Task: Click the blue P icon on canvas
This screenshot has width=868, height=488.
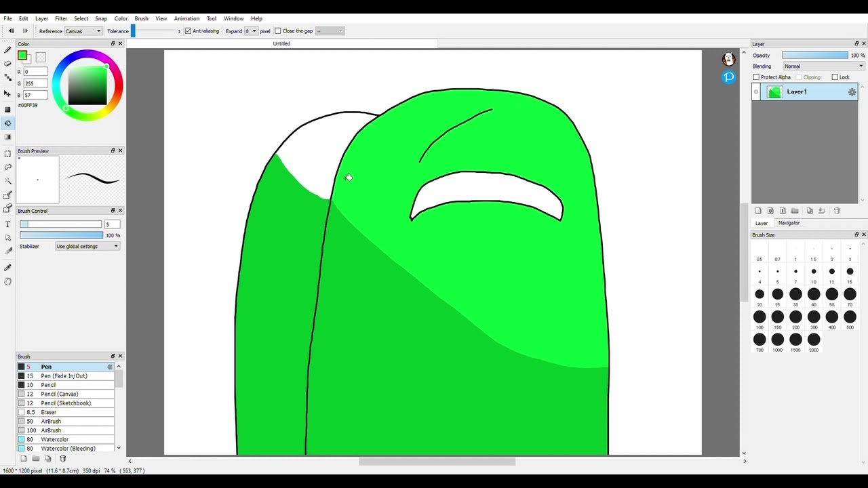Action: click(728, 77)
